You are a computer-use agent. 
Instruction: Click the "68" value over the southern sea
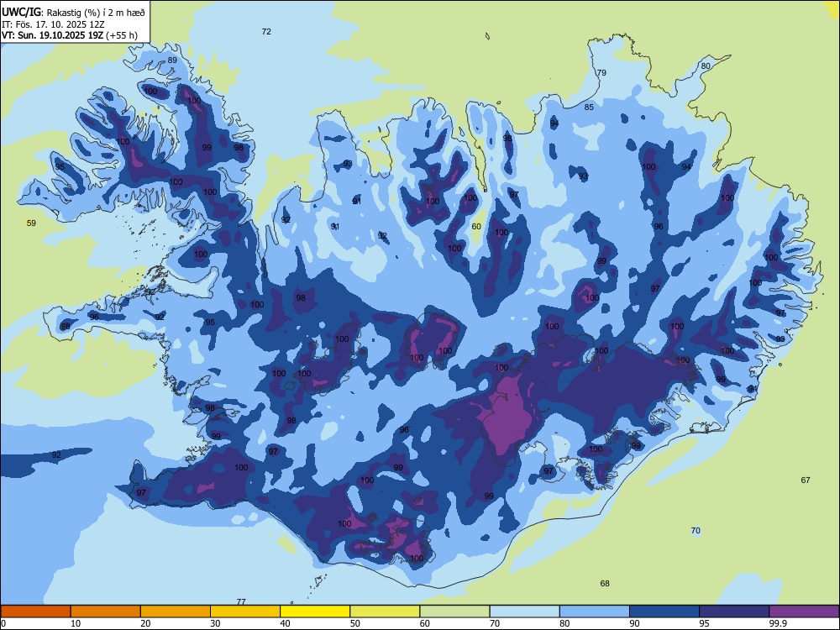coord(605,584)
